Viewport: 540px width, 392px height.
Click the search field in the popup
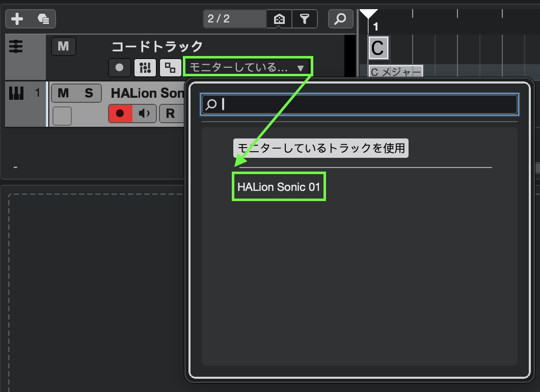coord(360,104)
